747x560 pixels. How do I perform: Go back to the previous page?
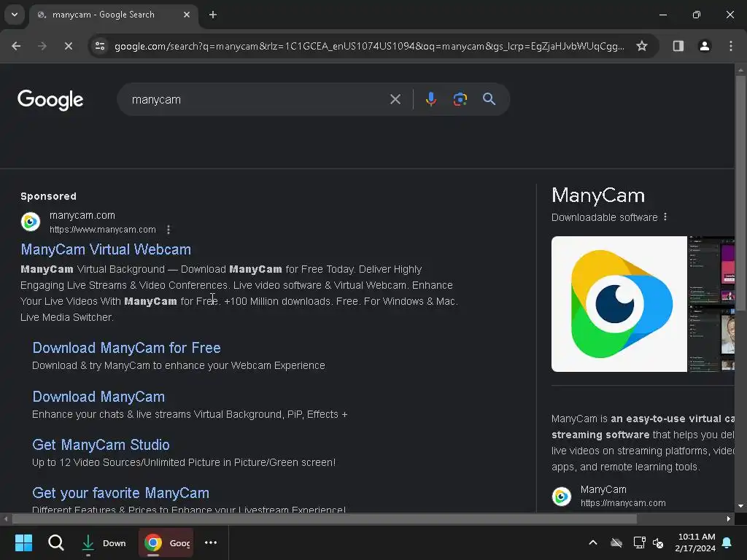click(x=16, y=46)
